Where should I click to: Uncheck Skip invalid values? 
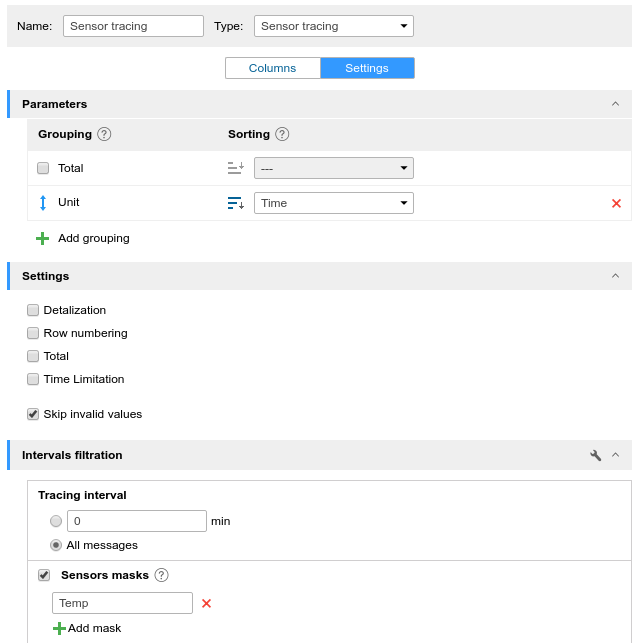[33, 414]
